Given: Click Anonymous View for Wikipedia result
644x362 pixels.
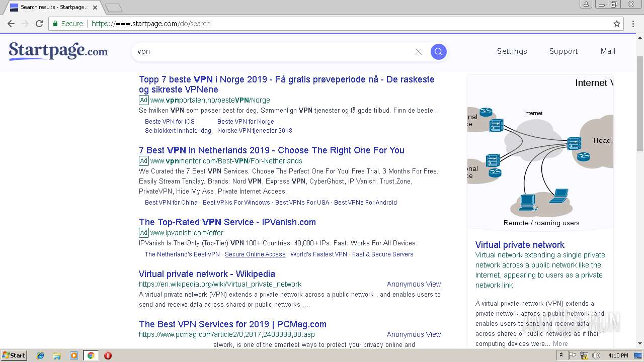Looking at the screenshot, I should [x=414, y=284].
